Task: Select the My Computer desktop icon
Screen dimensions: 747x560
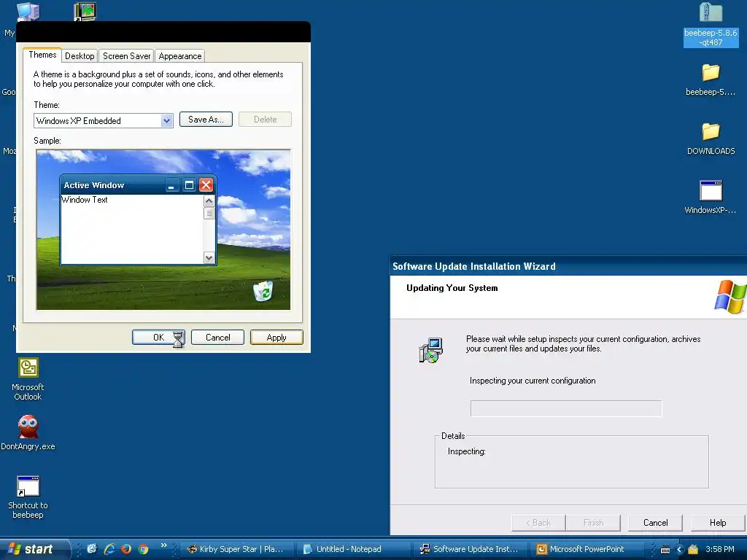Action: click(28, 12)
